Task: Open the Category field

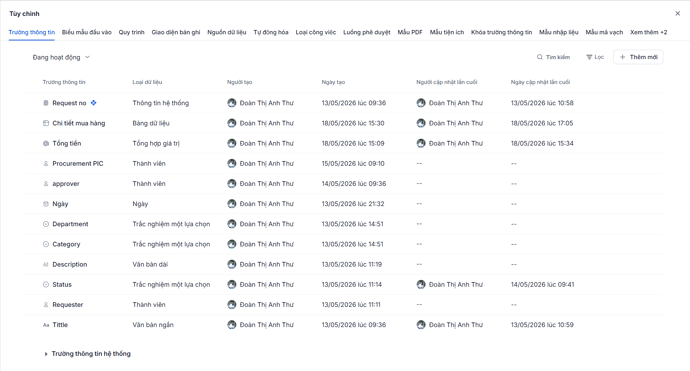Action: coord(66,244)
